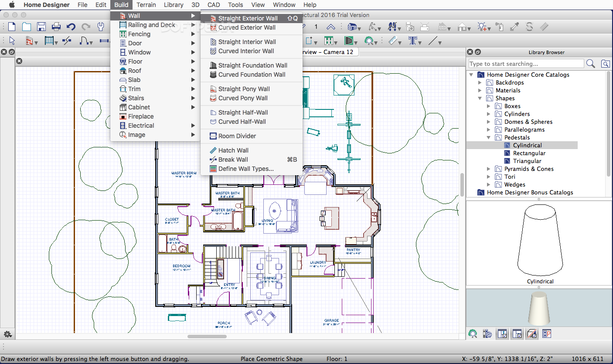Open a plan with the folder icon
This screenshot has height=364, width=613.
[x=27, y=27]
